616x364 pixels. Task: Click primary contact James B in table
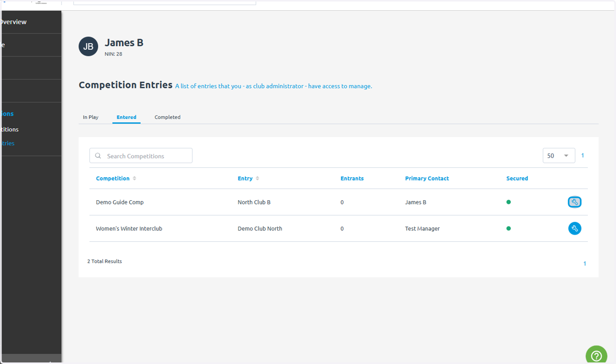(416, 202)
